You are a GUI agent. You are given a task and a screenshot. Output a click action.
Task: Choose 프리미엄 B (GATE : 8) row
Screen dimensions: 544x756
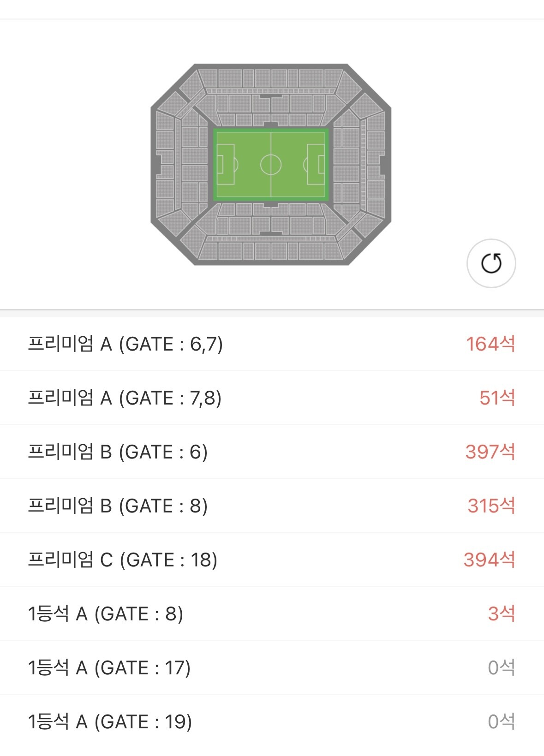pyautogui.click(x=118, y=506)
